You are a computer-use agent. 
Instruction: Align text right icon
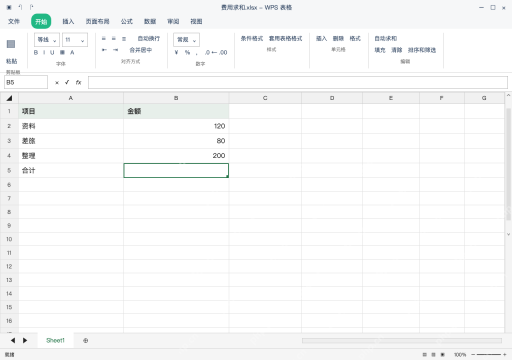click(x=124, y=39)
